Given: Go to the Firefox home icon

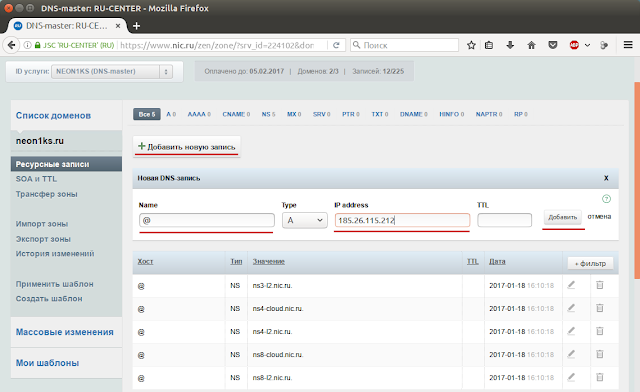Looking at the screenshot, I should (x=531, y=45).
